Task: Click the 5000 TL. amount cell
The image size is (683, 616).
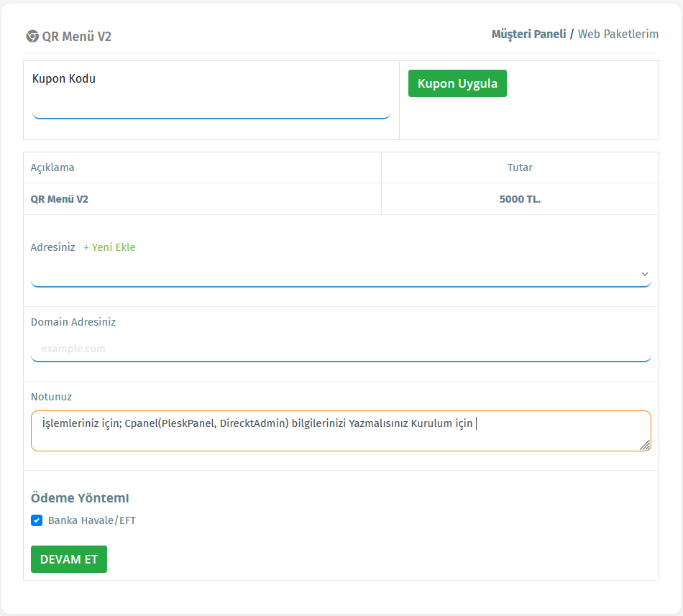Action: pos(520,199)
